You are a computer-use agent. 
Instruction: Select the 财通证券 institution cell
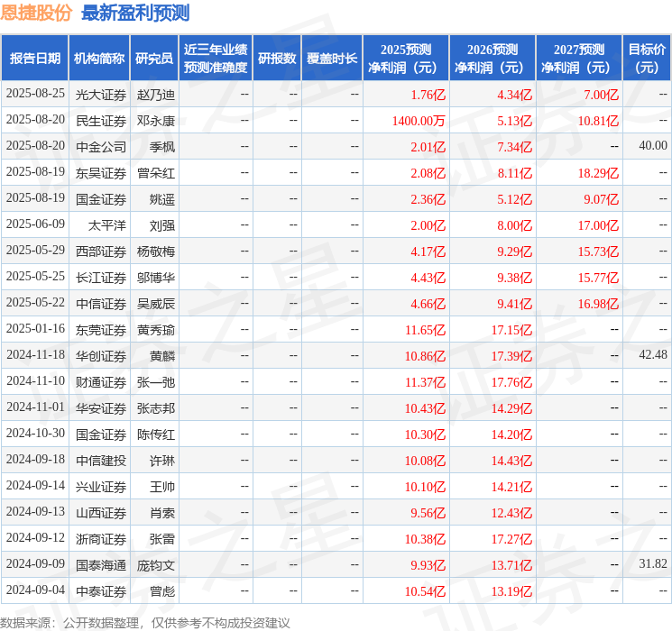[x=101, y=382]
